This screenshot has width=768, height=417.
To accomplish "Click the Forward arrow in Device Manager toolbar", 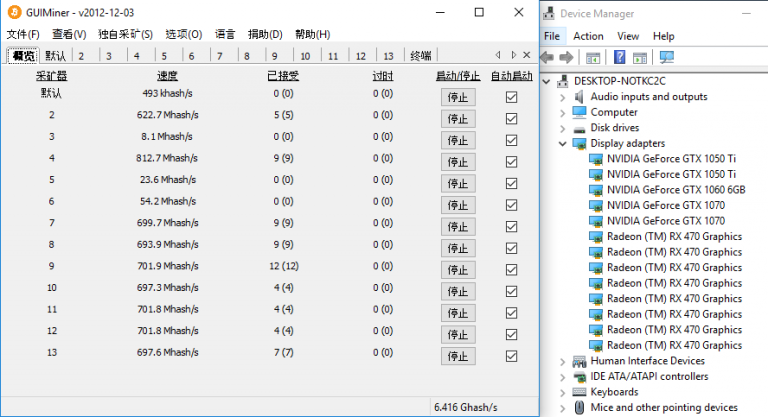I will (567, 58).
